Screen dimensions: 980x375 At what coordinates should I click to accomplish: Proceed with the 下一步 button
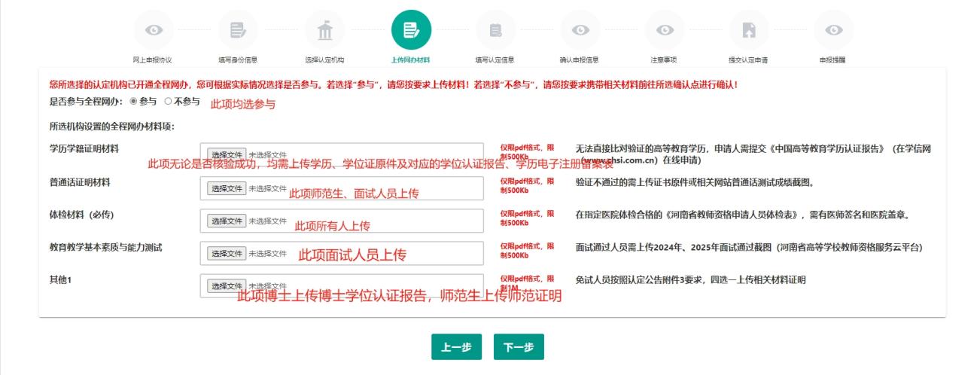[519, 347]
